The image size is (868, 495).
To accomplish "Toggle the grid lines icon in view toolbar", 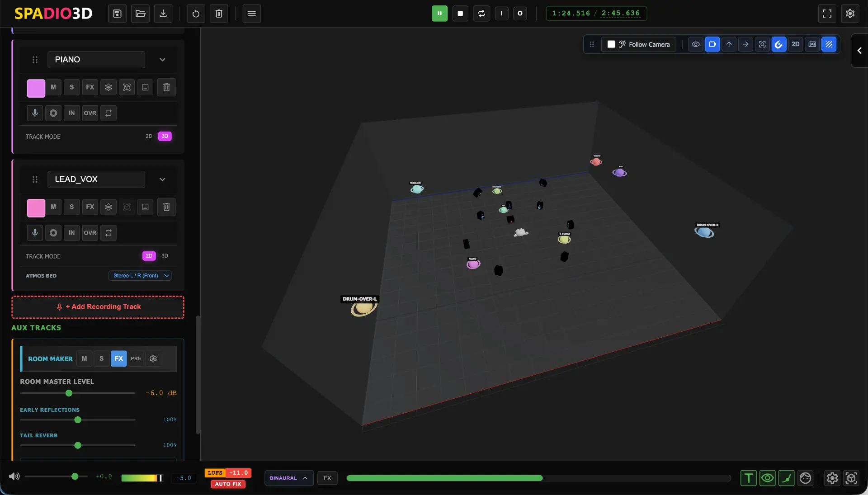I will point(829,44).
